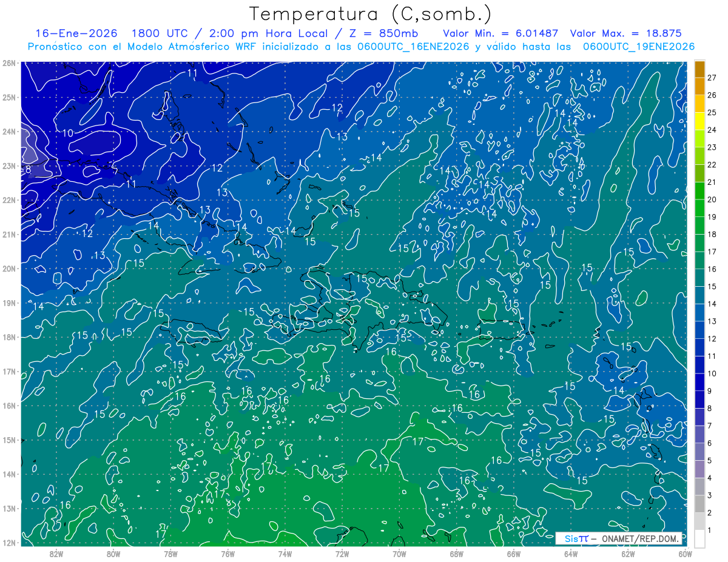Click the "16N" latitude axis label
The height and width of the screenshot is (562, 728).
(x=9, y=405)
